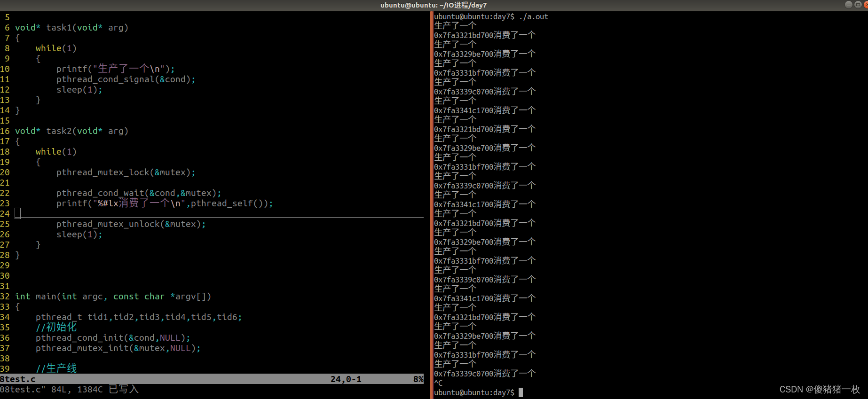The height and width of the screenshot is (399, 868).
Task: Click line number 30 in the gutter
Action: [x=5, y=276]
